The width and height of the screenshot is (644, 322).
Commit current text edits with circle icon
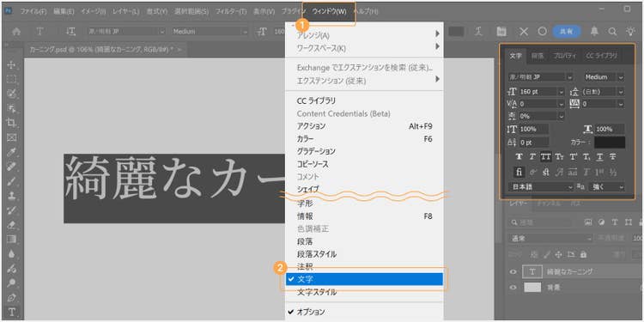(542, 31)
